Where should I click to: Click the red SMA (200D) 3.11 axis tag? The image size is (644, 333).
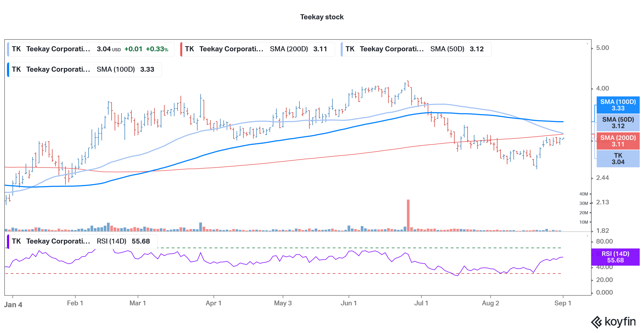[618, 141]
